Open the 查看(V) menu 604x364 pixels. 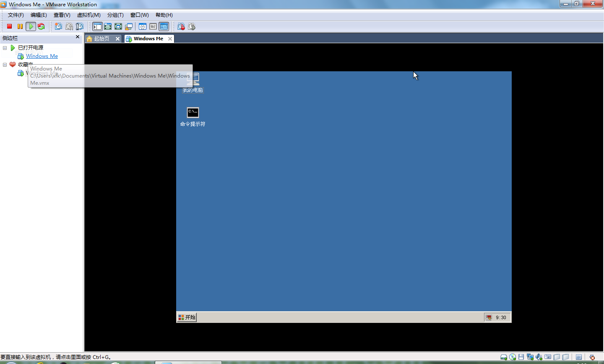tap(62, 15)
